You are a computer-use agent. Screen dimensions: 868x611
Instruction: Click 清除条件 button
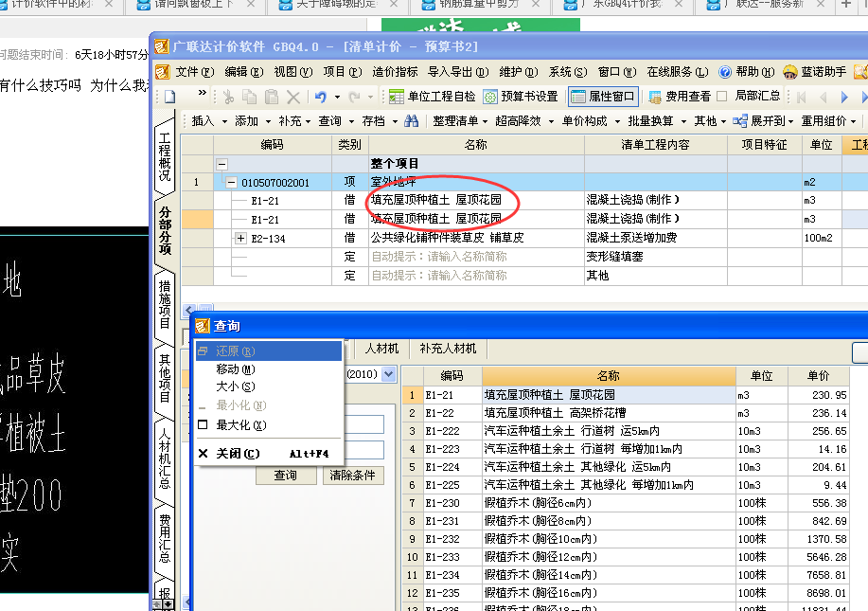coord(353,476)
